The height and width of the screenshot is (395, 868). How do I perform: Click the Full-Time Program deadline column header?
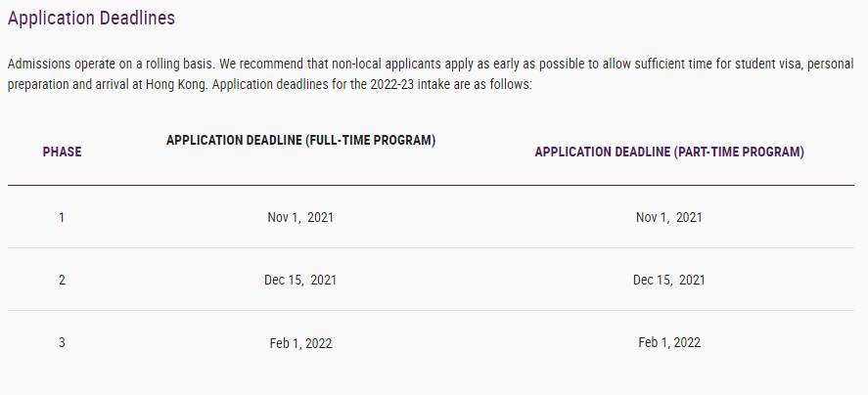pos(300,141)
